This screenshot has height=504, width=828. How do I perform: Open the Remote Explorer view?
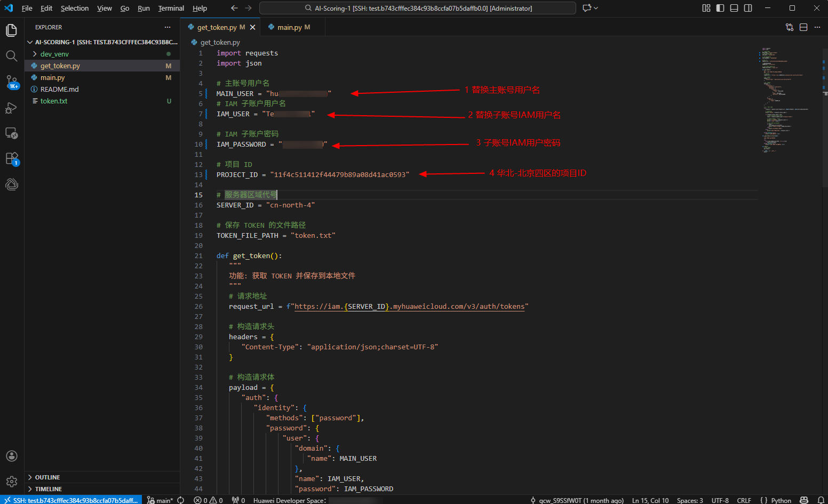click(11, 133)
